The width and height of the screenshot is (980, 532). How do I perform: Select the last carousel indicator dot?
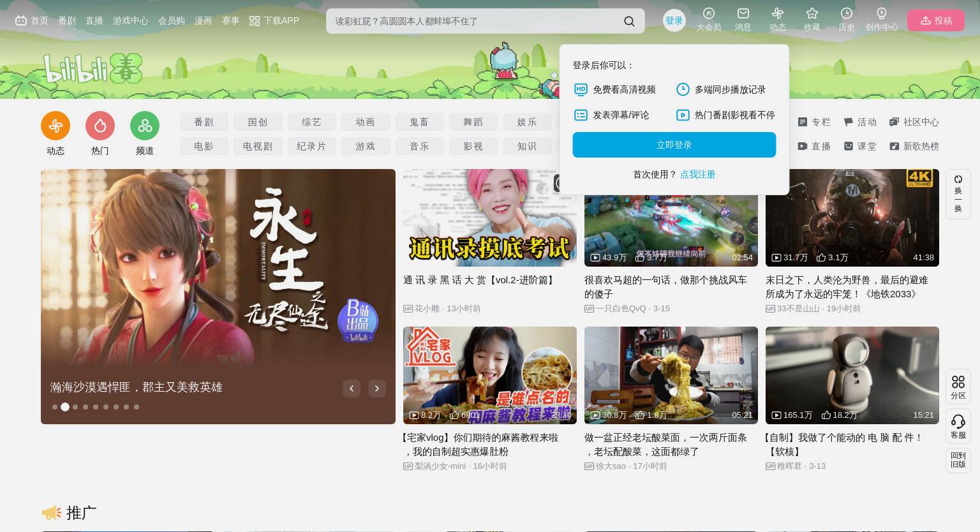pyautogui.click(x=137, y=407)
